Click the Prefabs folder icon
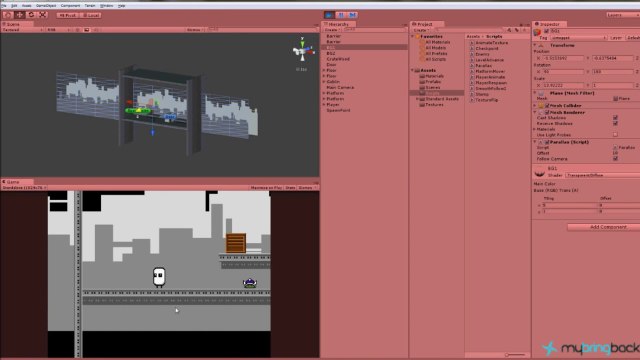This screenshot has height=360, width=640. [422, 82]
